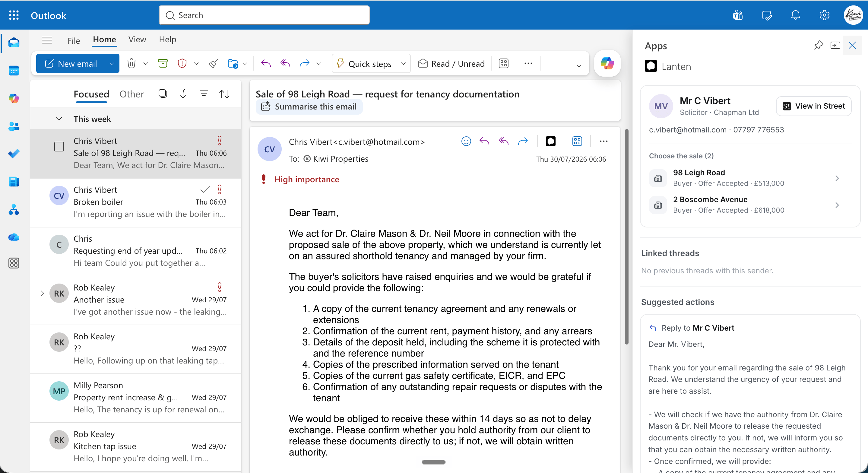Screen dimensions: 868x473
Task: Click View in Street button
Action: (814, 106)
